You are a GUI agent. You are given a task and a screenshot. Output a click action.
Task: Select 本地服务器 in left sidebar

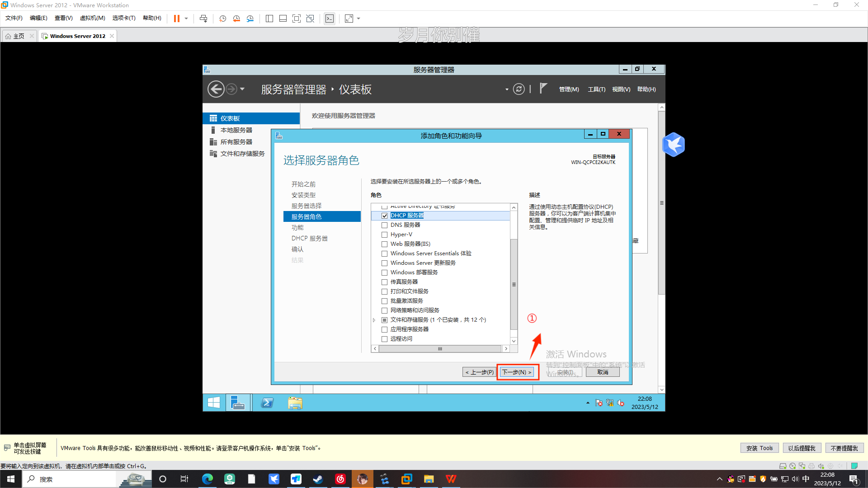point(236,130)
